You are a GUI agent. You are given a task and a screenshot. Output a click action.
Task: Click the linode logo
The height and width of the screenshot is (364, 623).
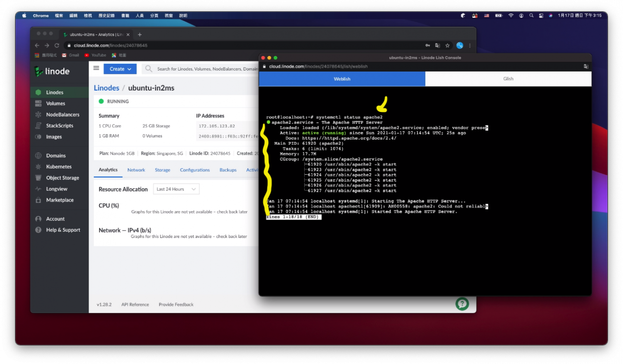(52, 72)
